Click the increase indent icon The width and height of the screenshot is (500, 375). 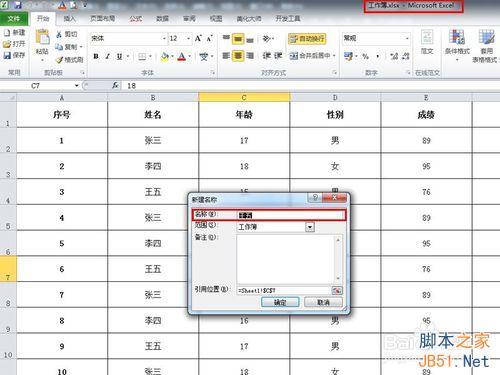click(278, 56)
